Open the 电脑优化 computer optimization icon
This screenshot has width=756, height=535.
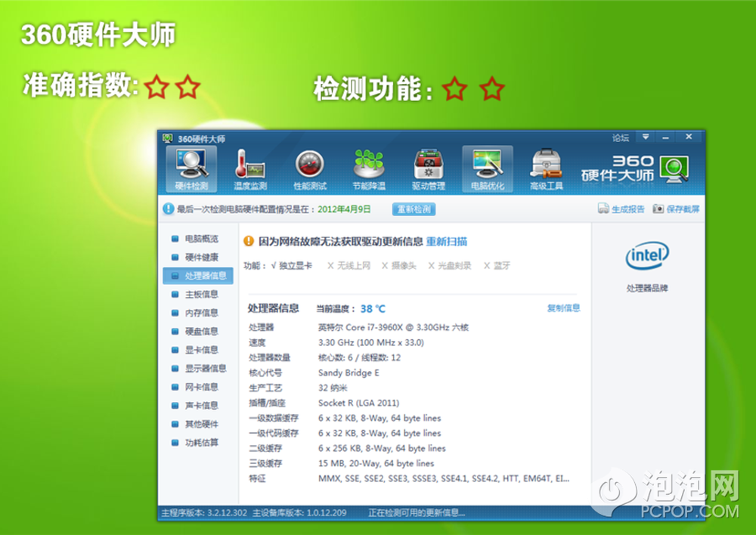(x=488, y=169)
